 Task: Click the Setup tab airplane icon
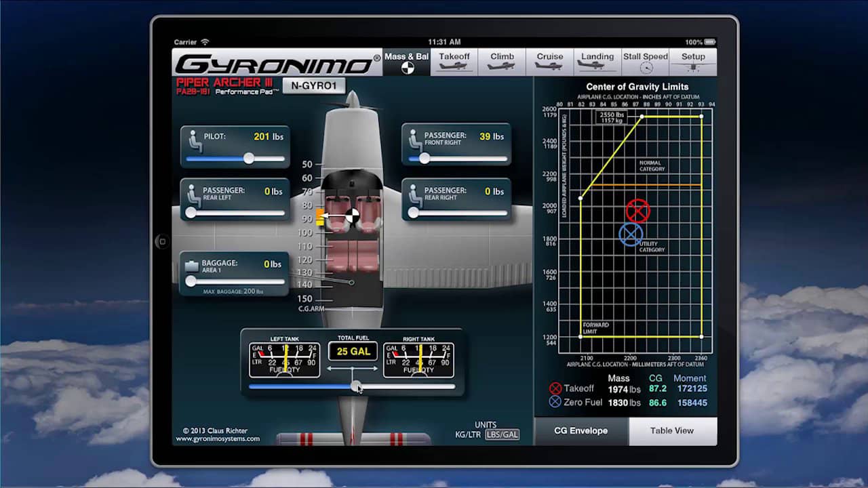point(693,67)
